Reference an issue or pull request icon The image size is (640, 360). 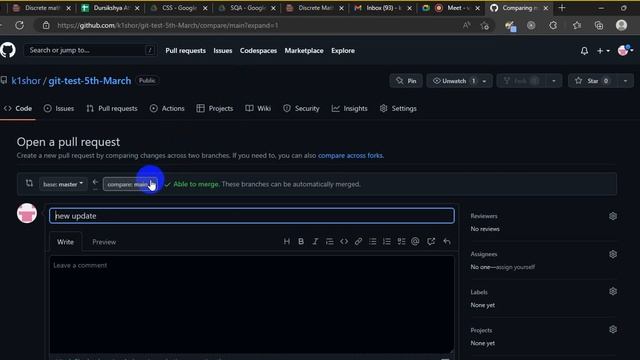pyautogui.click(x=431, y=242)
